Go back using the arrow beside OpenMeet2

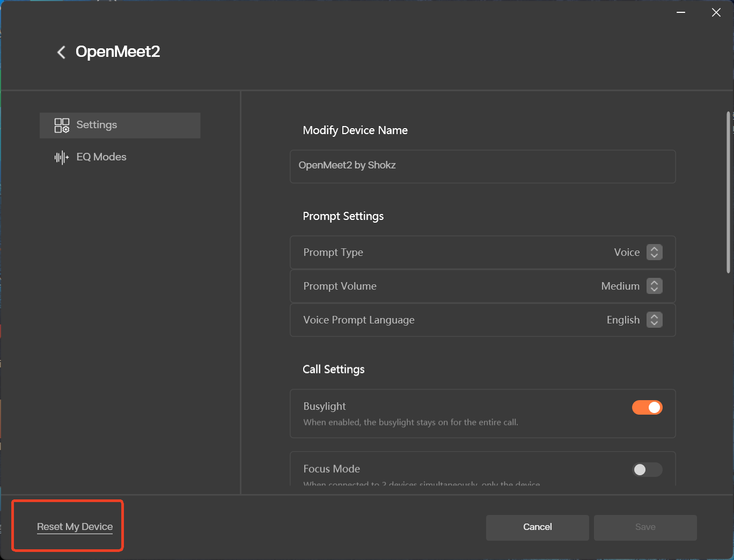click(x=61, y=52)
